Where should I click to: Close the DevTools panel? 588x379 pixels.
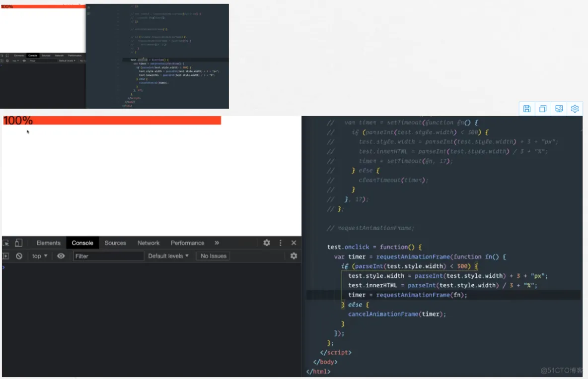(294, 243)
